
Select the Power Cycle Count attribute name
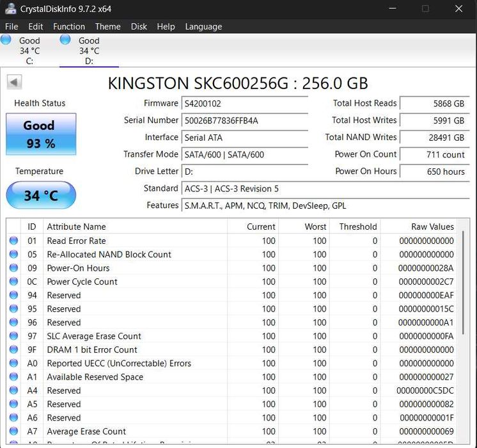82,282
